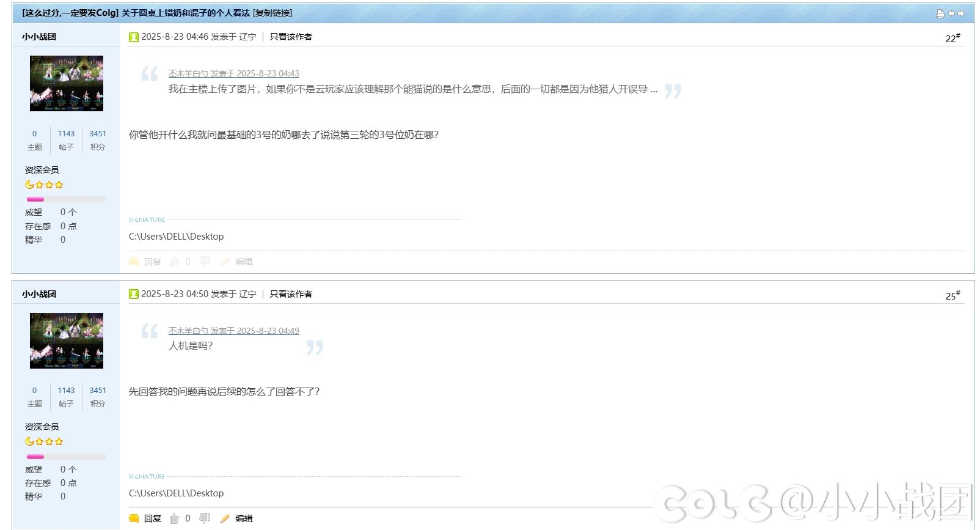This screenshot has height=530, width=980.
Task: Click the pink progress bar on post 22
Action: tap(66, 199)
